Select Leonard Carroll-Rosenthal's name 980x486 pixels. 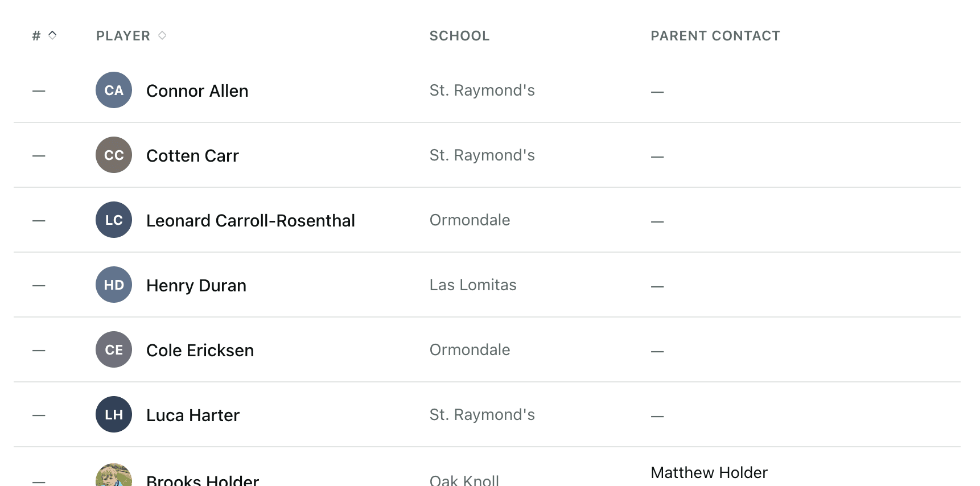250,221
